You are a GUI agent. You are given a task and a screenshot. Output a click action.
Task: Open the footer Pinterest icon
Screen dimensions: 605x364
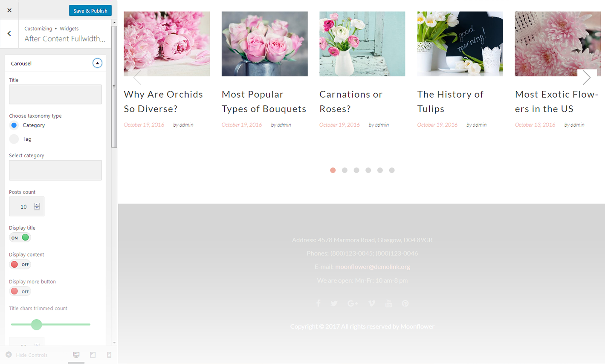pos(405,303)
